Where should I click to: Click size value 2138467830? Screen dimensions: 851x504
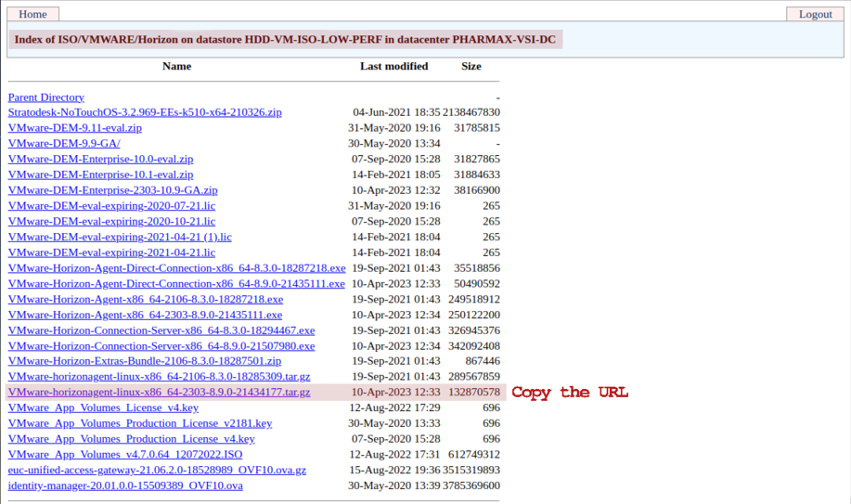pos(471,112)
